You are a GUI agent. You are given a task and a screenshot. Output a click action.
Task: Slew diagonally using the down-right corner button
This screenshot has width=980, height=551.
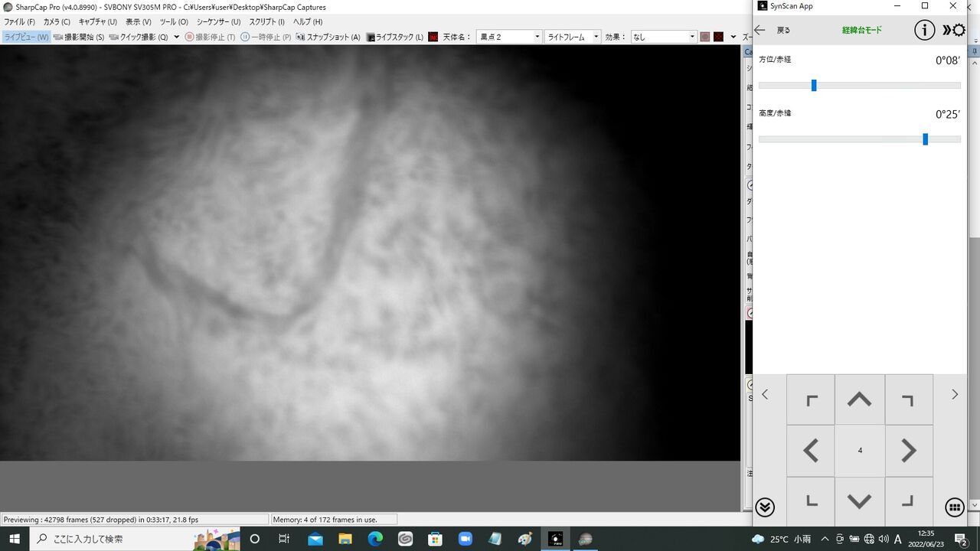909,501
